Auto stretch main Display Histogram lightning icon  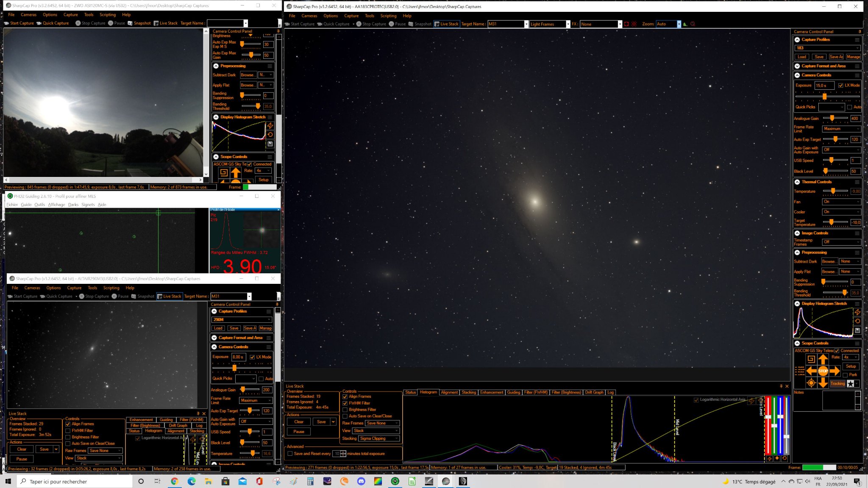tap(857, 312)
